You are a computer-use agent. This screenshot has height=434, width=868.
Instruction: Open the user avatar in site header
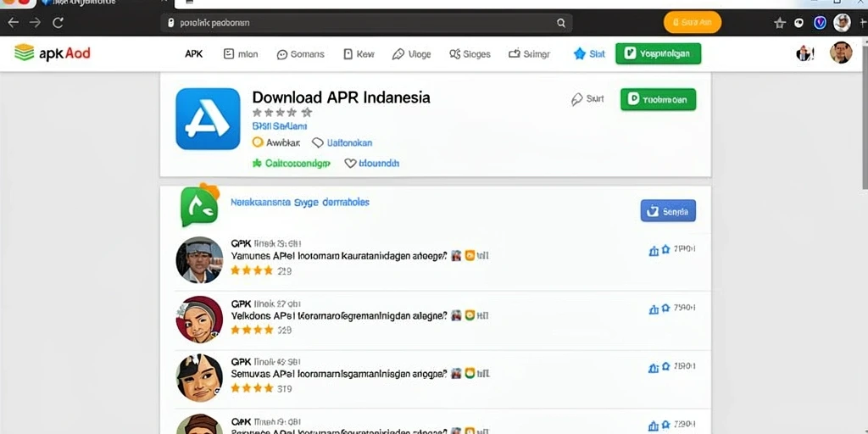pyautogui.click(x=840, y=53)
